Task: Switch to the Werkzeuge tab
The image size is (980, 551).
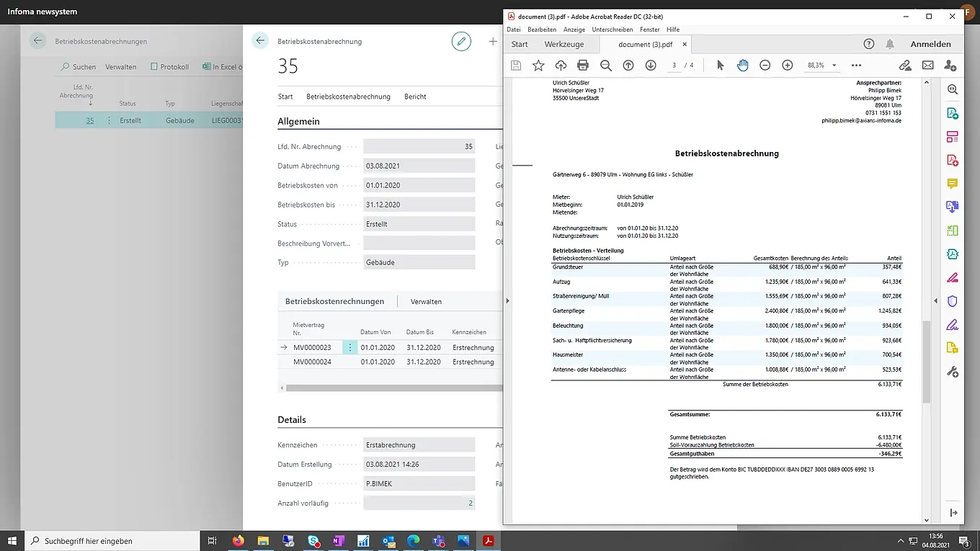Action: 563,44
